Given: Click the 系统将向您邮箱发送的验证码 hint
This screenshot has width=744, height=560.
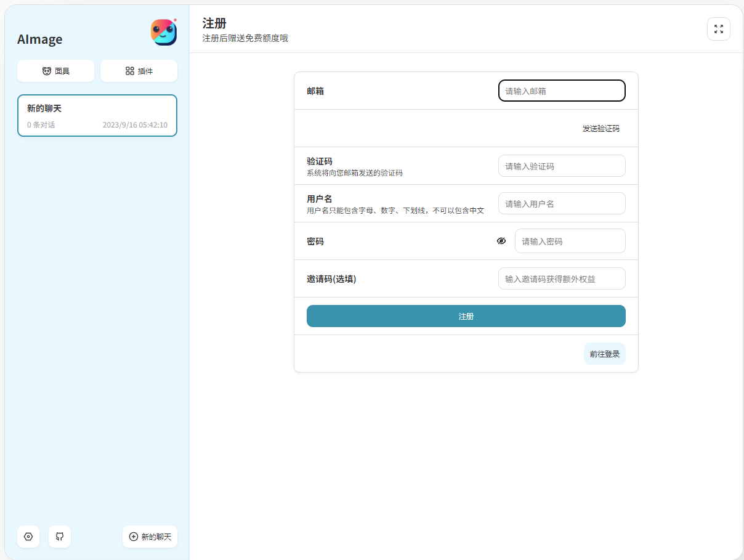Looking at the screenshot, I should pos(355,172).
